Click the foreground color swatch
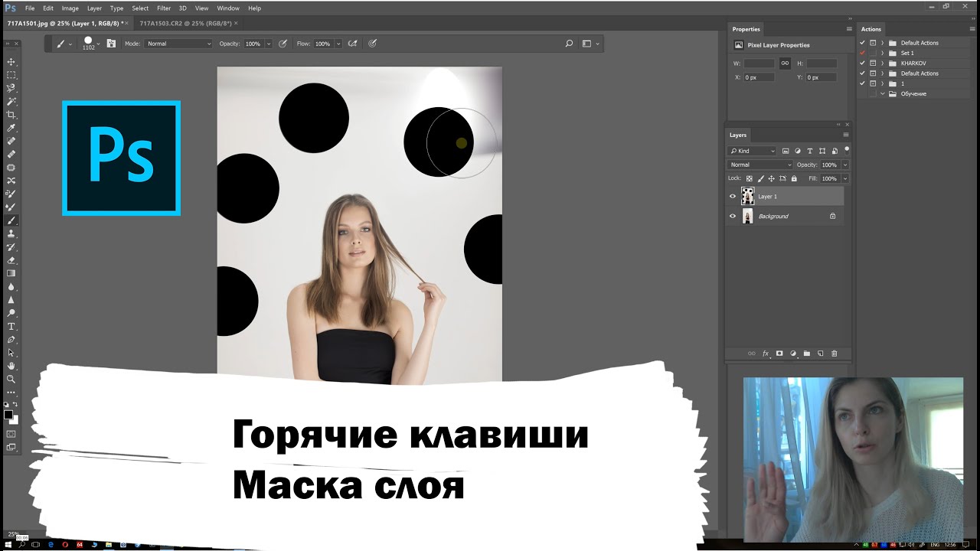Viewport: 980px width, 551px height. [8, 415]
